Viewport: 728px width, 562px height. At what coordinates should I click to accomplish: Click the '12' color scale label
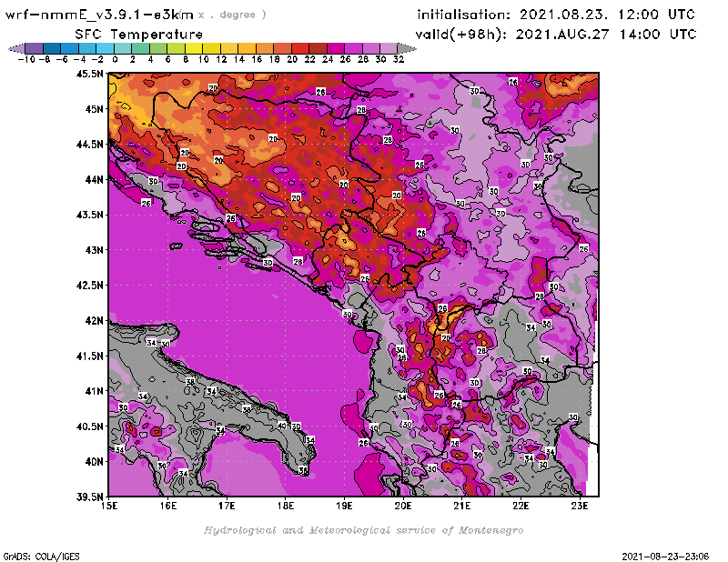pos(221,59)
